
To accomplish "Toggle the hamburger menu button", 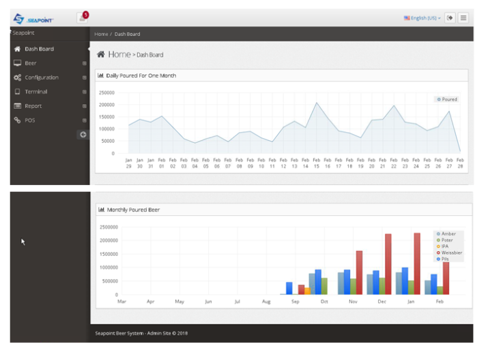I will [463, 18].
